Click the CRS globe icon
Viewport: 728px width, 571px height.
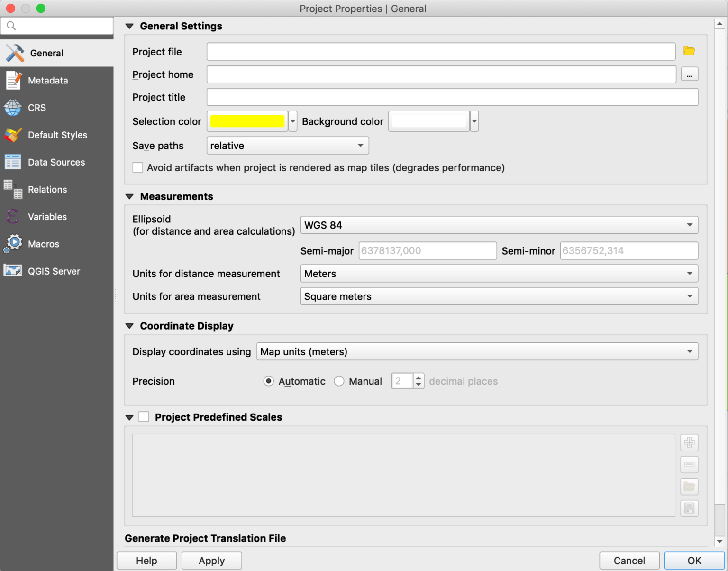point(13,108)
